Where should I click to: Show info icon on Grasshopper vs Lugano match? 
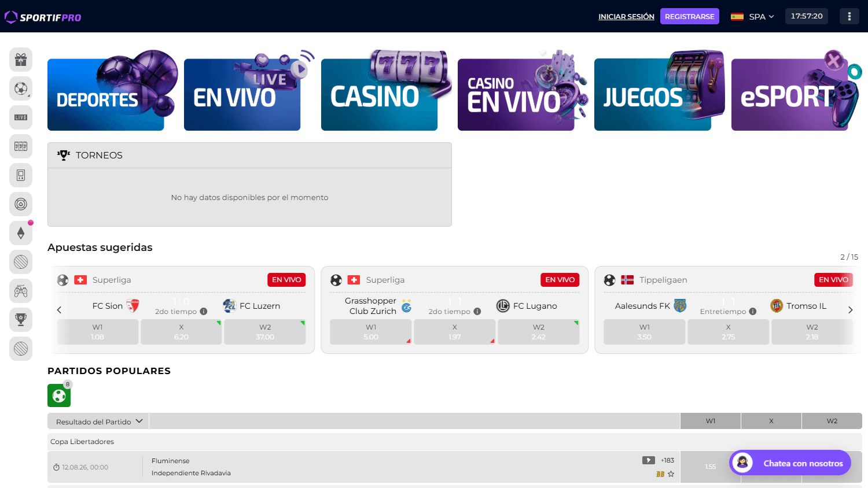[477, 311]
